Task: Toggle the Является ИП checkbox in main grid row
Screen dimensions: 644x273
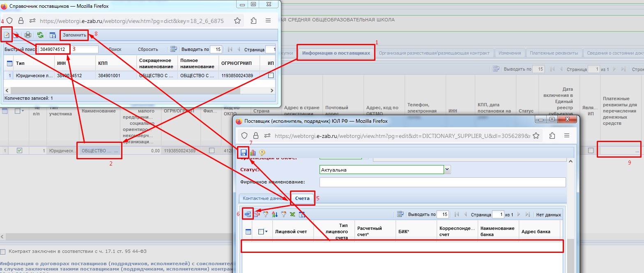Action: pos(591,151)
